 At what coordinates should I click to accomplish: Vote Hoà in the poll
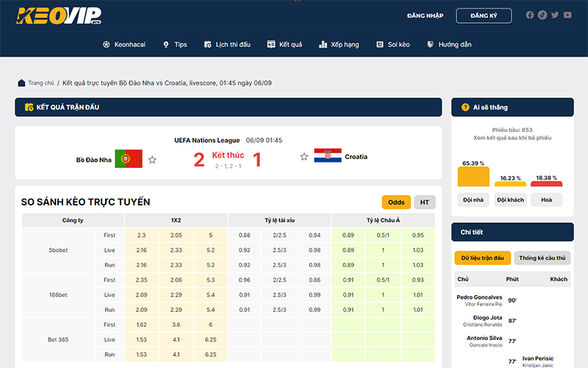pos(546,184)
